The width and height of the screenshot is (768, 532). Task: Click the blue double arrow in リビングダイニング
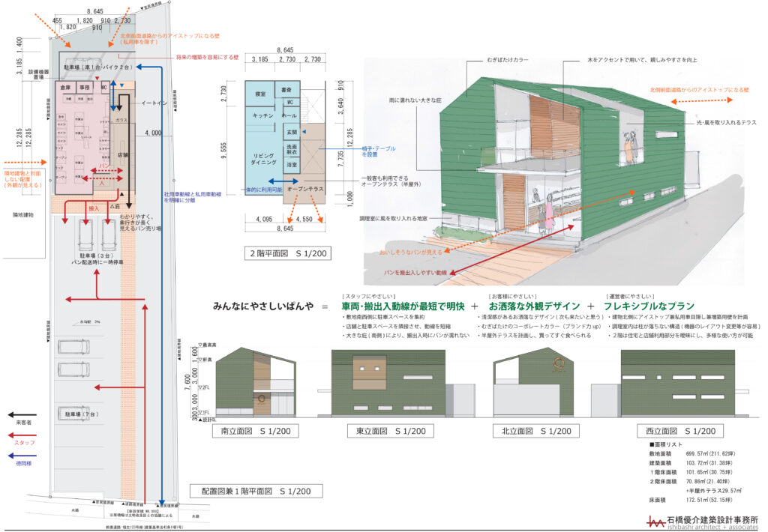coord(267,182)
